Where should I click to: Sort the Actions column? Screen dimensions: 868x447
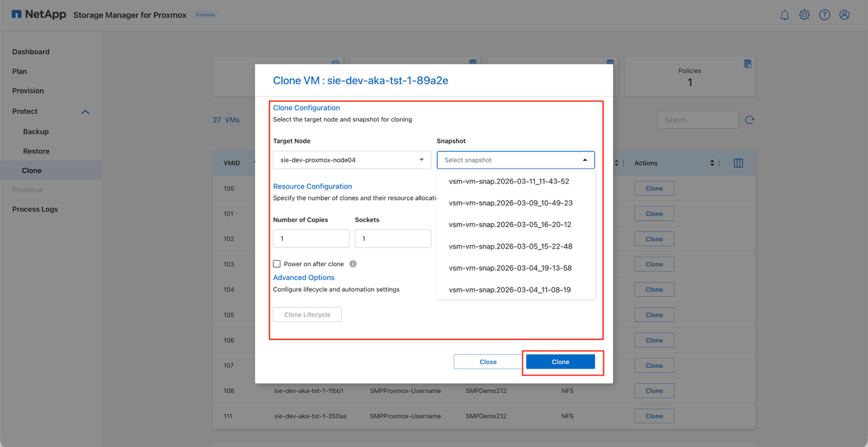pyautogui.click(x=713, y=163)
